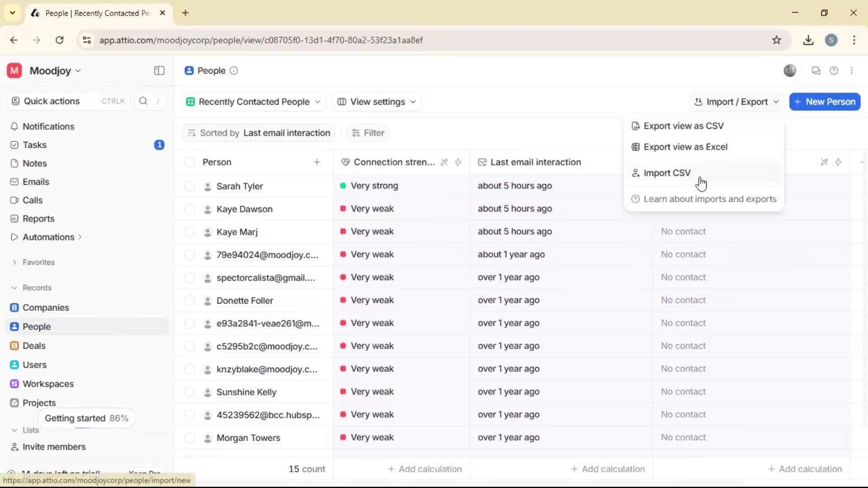Image resolution: width=868 pixels, height=488 pixels.
Task: Select the Donette Foller row checkbox
Action: point(190,300)
